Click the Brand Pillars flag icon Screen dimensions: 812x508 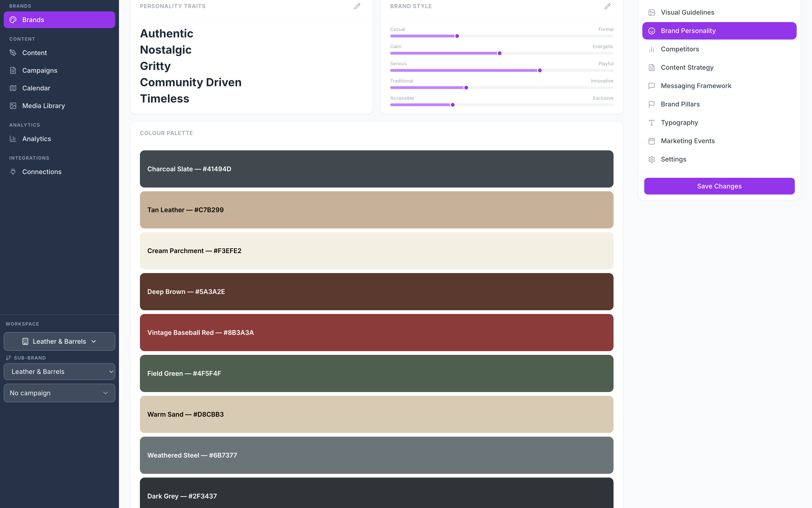(x=651, y=104)
